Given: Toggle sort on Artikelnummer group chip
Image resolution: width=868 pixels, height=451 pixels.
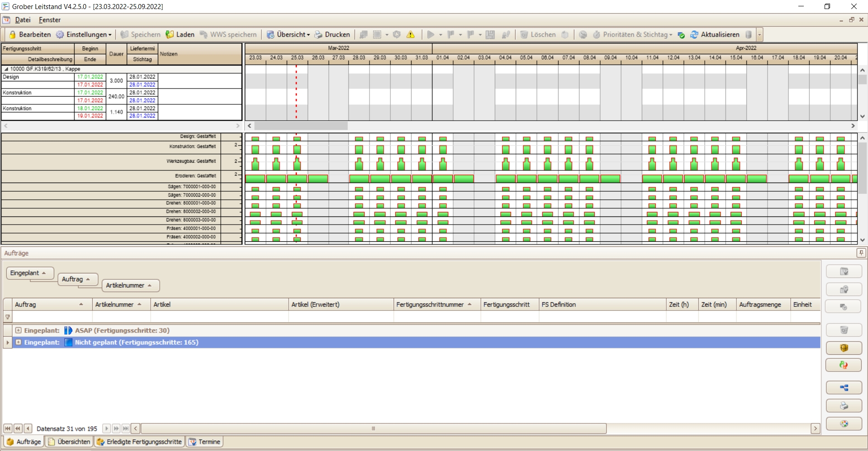Looking at the screenshot, I should click(x=130, y=286).
